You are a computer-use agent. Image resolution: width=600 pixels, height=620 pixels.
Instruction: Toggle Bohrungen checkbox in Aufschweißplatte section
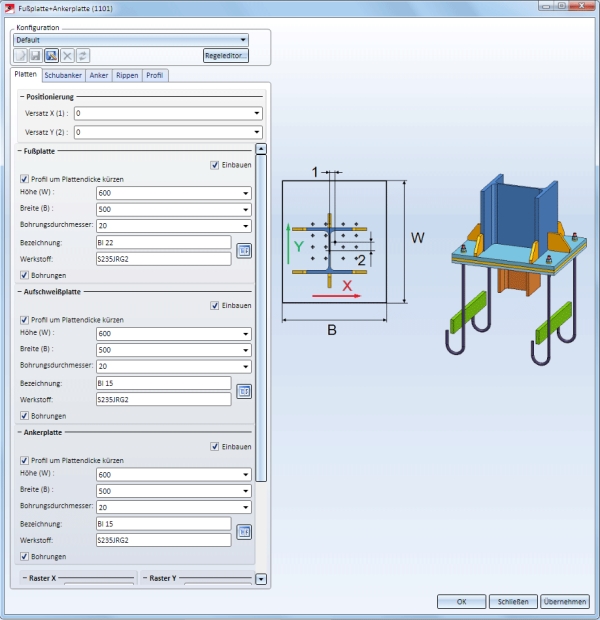[24, 416]
